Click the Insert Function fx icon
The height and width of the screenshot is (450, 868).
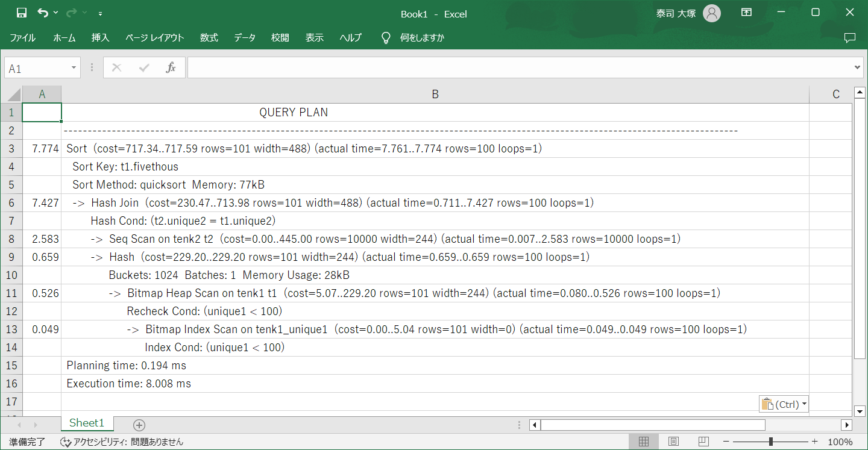171,68
